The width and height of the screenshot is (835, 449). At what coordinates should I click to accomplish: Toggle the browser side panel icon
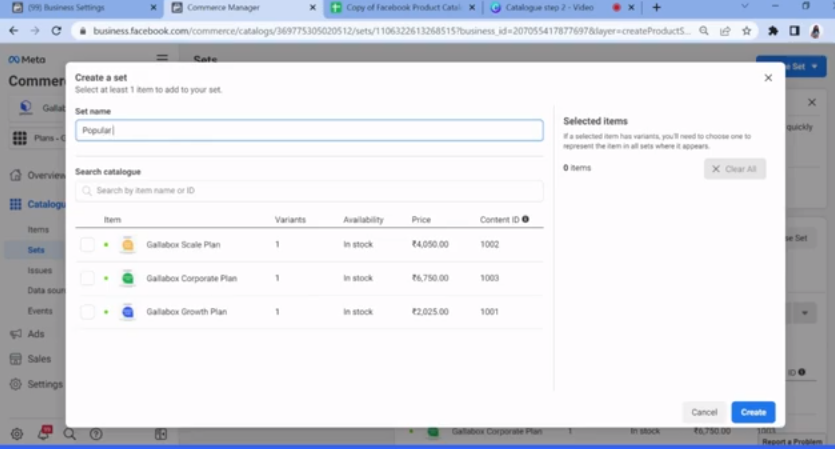click(794, 31)
